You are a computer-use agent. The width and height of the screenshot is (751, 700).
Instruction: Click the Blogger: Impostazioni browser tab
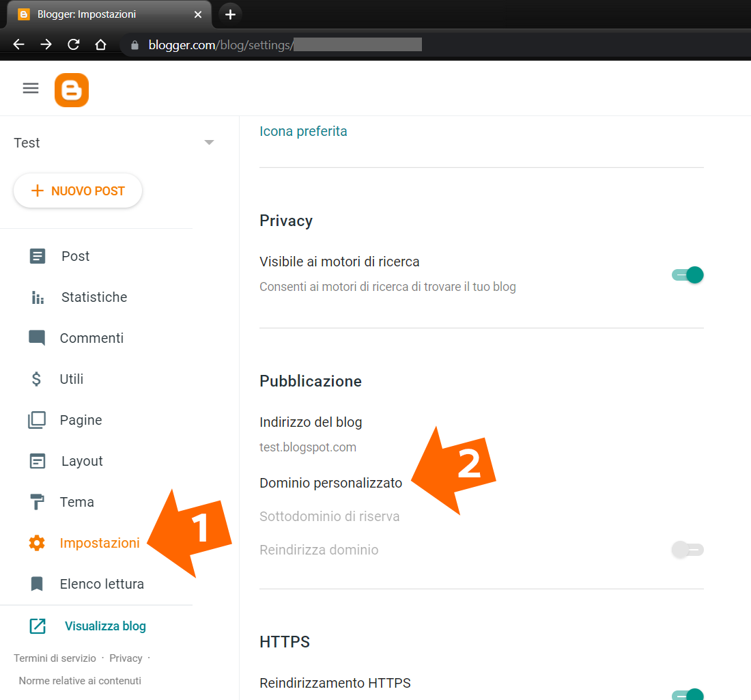[x=109, y=14]
